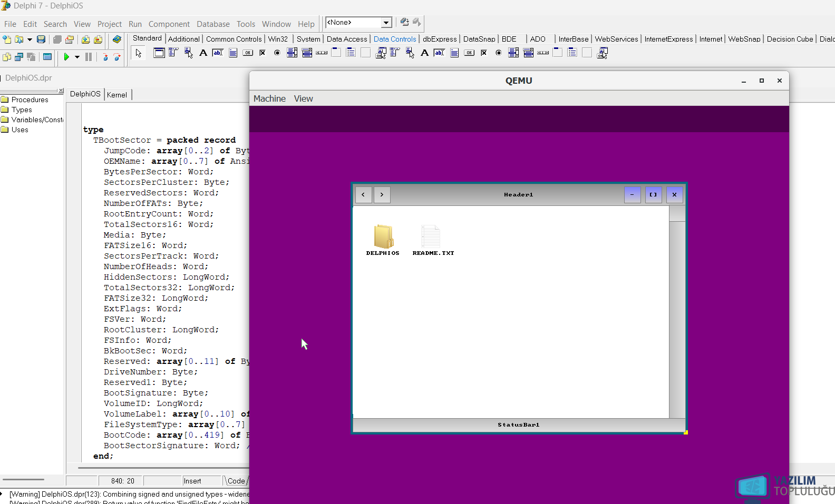Click the New Form toolbar icon
This screenshot has height=504, width=835.
pyautogui.click(x=47, y=57)
